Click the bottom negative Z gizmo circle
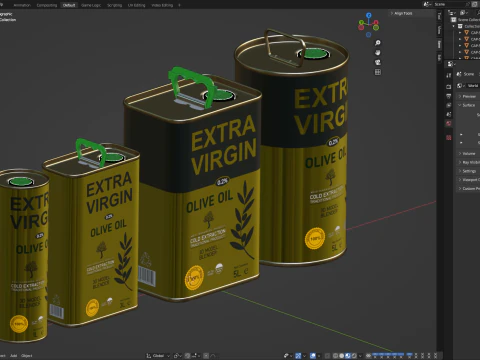This screenshot has height=360, width=480. click(x=368, y=35)
